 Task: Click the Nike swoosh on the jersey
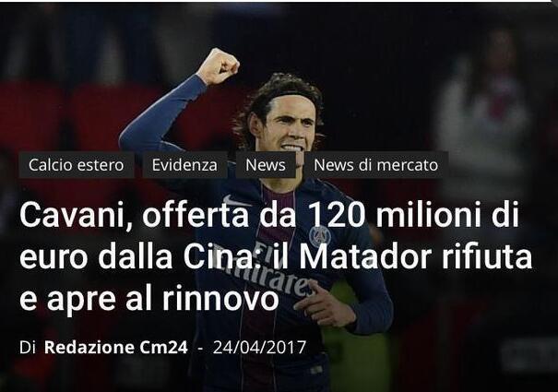pyautogui.click(x=234, y=201)
